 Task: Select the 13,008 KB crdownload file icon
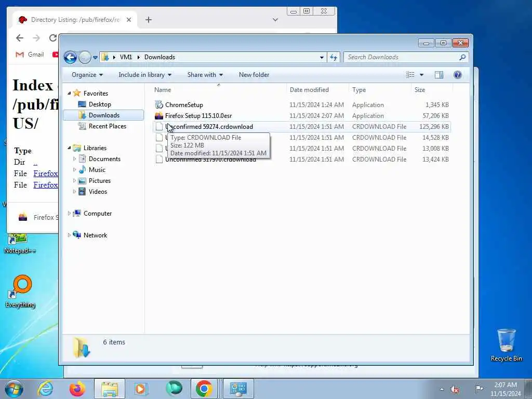tap(159, 148)
